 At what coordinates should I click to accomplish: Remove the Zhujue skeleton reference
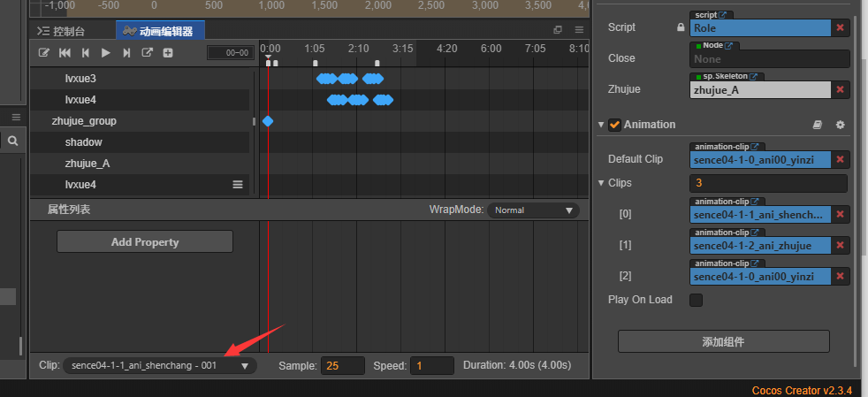point(841,89)
